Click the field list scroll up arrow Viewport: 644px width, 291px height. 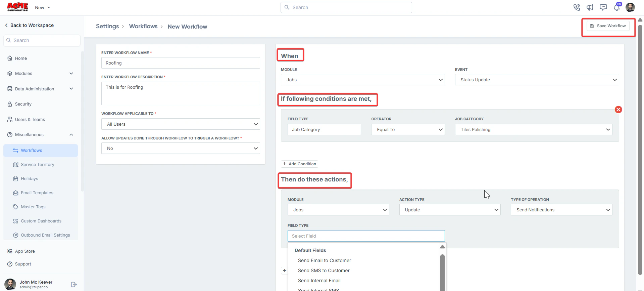tap(442, 247)
